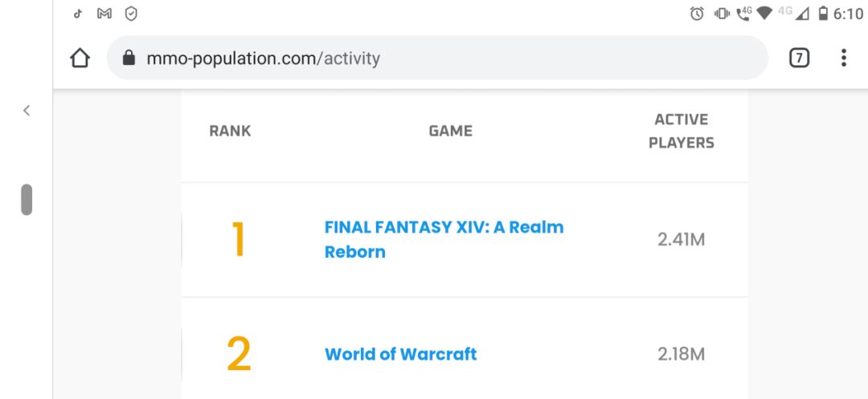Open Chrome's three-dot overflow menu
This screenshot has height=399, width=868.
tap(843, 59)
